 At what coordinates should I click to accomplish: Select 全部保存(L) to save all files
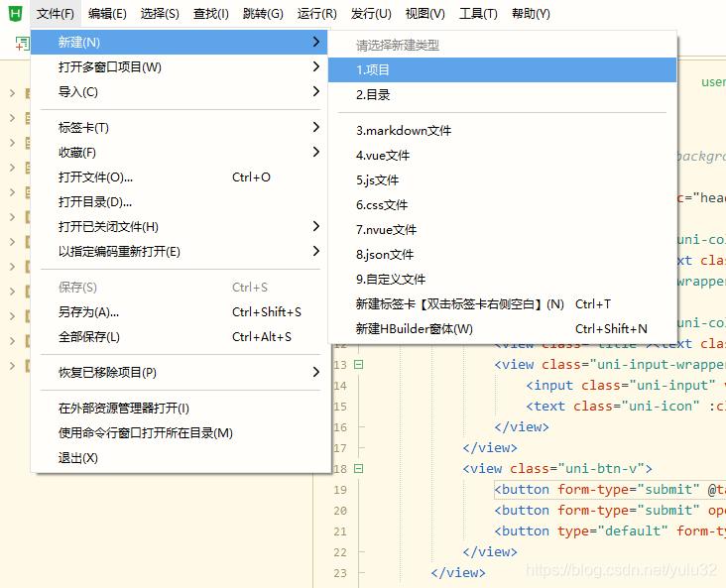(89, 337)
